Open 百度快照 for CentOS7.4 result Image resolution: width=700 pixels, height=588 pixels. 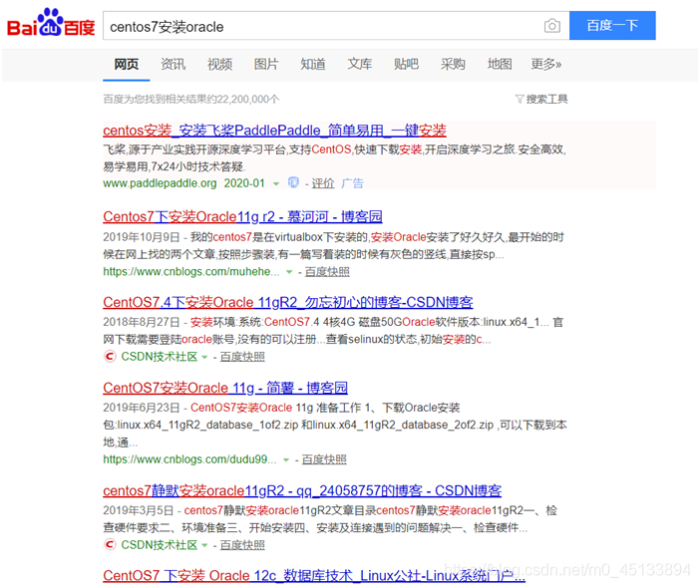242,357
